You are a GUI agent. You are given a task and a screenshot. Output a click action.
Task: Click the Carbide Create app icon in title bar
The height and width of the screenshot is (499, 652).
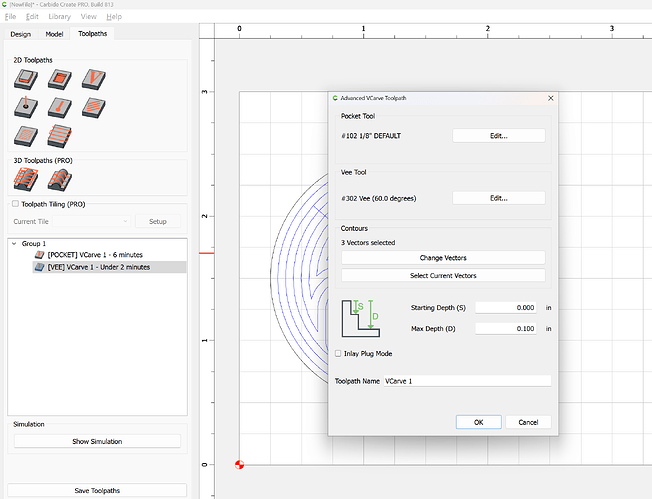(x=4, y=5)
